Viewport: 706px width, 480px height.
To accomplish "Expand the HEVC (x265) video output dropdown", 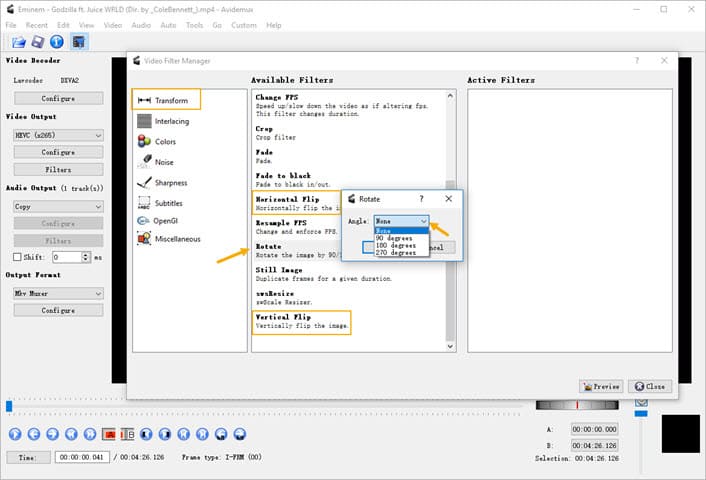I will [56, 135].
